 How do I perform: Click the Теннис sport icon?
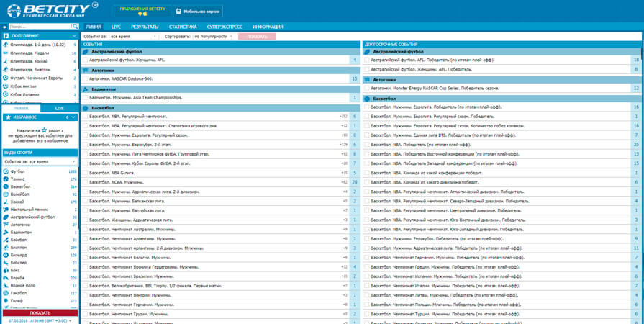(6, 179)
